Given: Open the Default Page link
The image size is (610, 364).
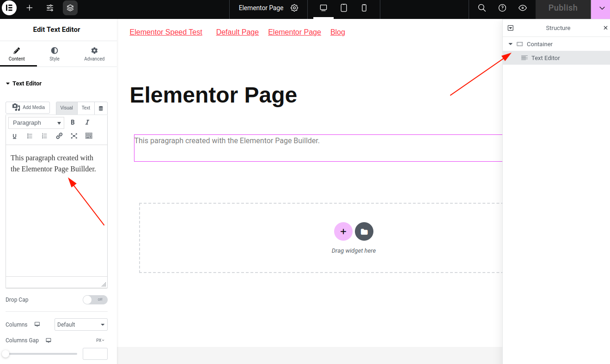Looking at the screenshot, I should (x=238, y=32).
